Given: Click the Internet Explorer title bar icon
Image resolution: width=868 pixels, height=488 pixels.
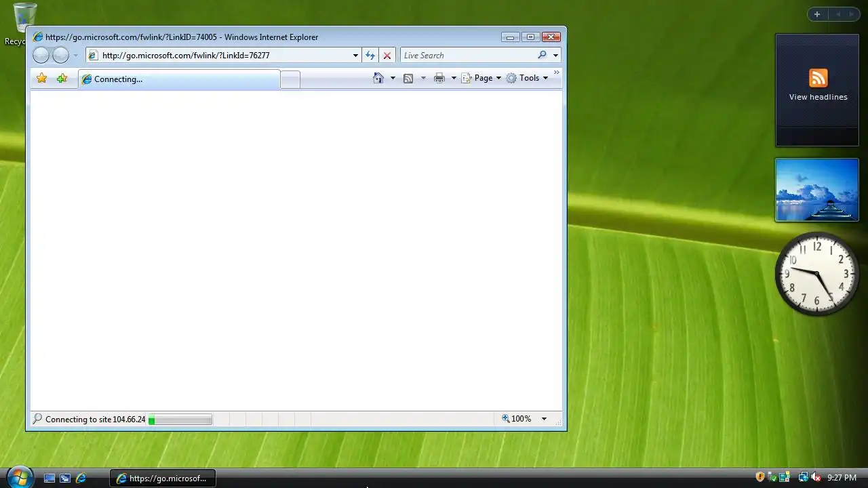Looking at the screenshot, I should coord(38,37).
